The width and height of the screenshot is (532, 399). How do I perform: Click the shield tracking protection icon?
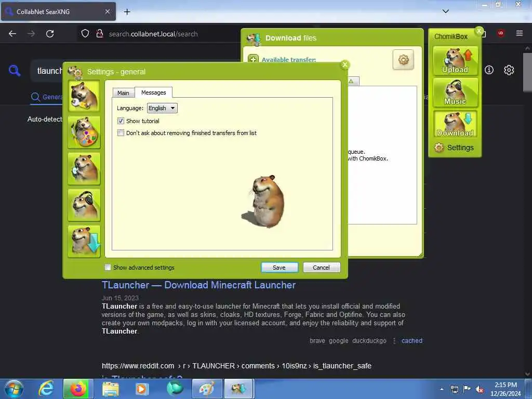pyautogui.click(x=85, y=34)
